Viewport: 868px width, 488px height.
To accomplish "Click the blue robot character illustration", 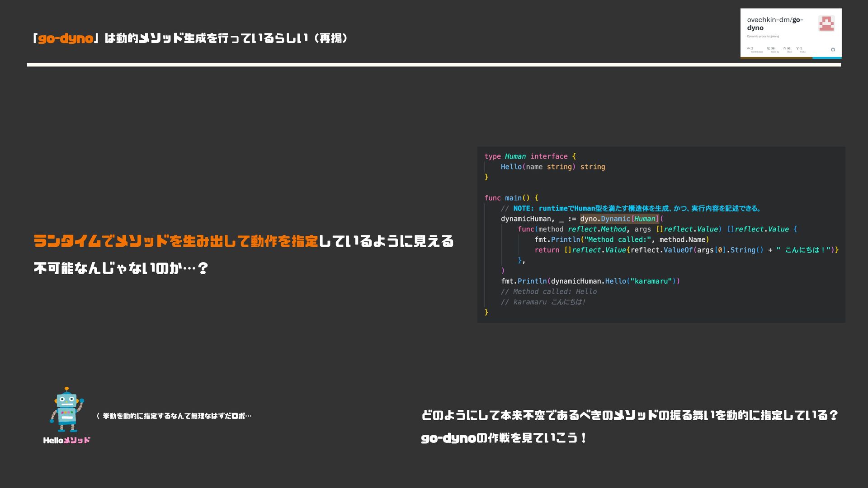I will [67, 409].
